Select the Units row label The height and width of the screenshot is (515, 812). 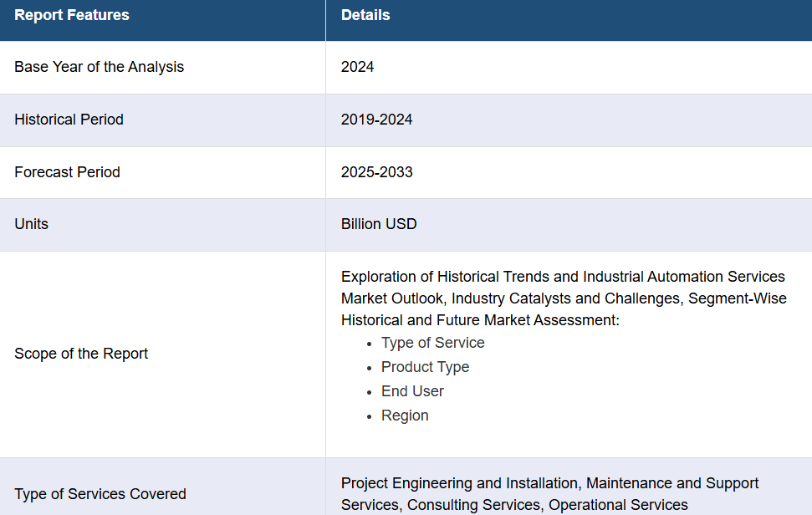coord(31,224)
